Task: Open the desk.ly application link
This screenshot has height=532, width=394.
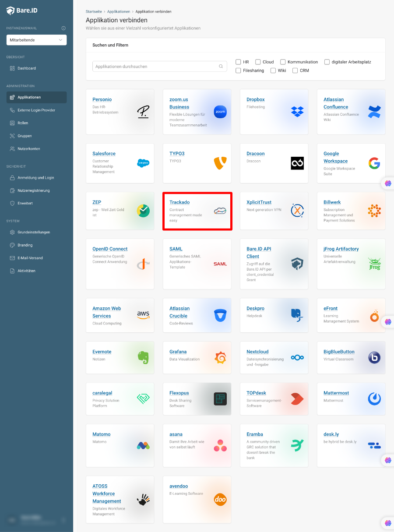Action: click(x=331, y=434)
